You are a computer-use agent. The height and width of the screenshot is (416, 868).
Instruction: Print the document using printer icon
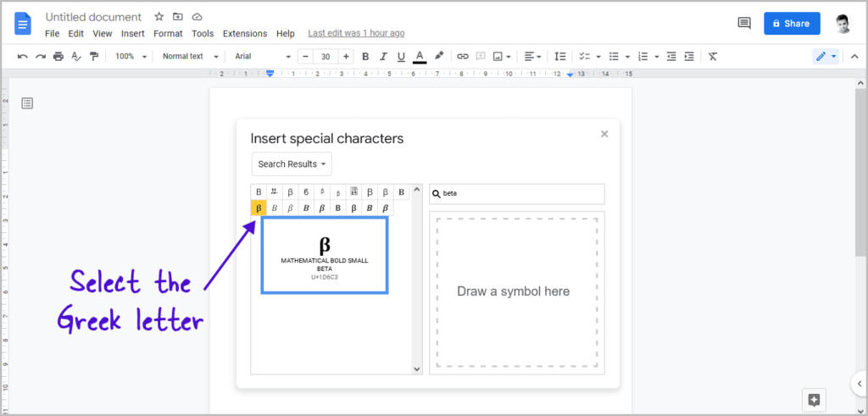coord(58,57)
